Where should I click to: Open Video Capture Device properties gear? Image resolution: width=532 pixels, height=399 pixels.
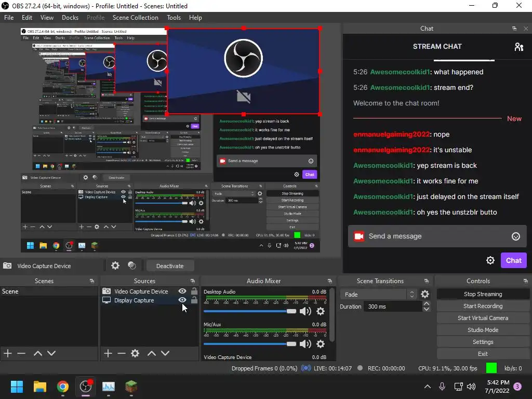point(115,265)
